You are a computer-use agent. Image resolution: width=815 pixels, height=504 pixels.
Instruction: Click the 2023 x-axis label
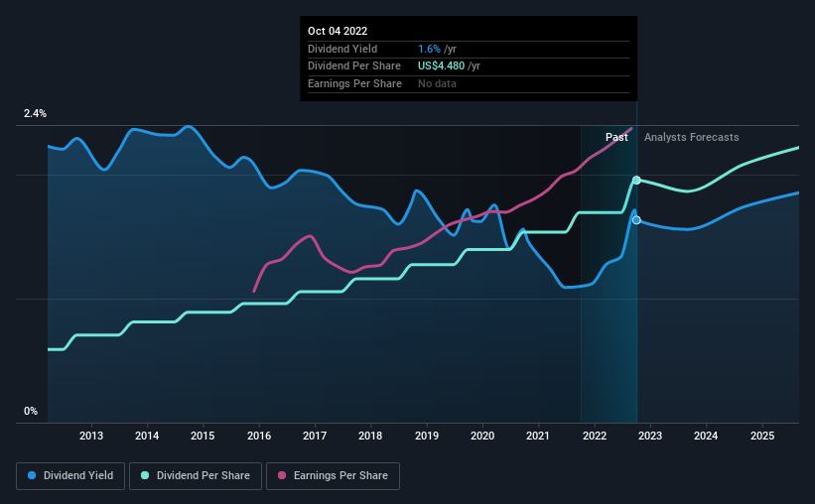coord(650,436)
